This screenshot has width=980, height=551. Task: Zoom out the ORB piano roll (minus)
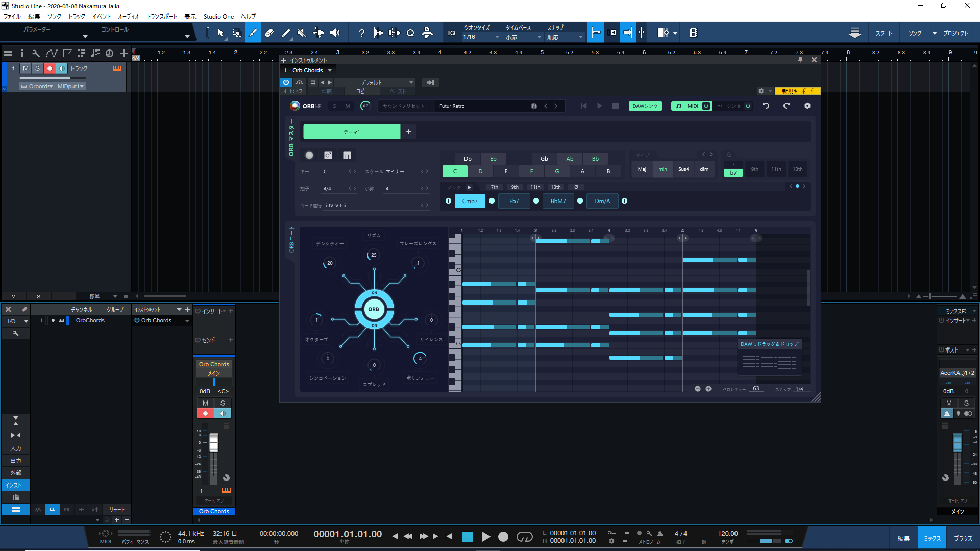click(x=698, y=389)
